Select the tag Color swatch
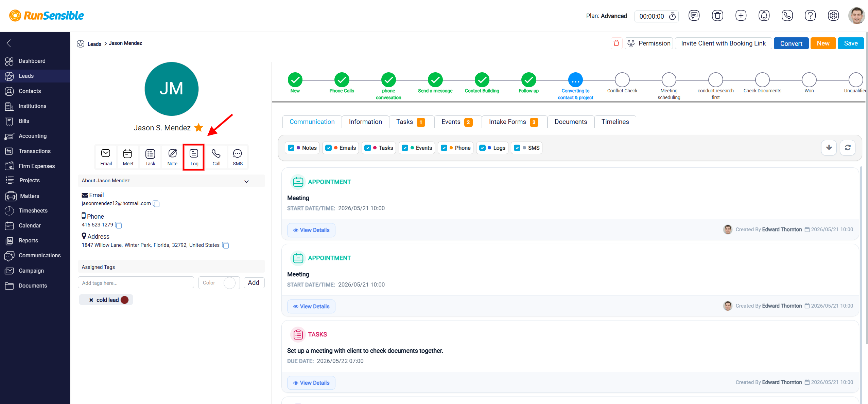 229,283
